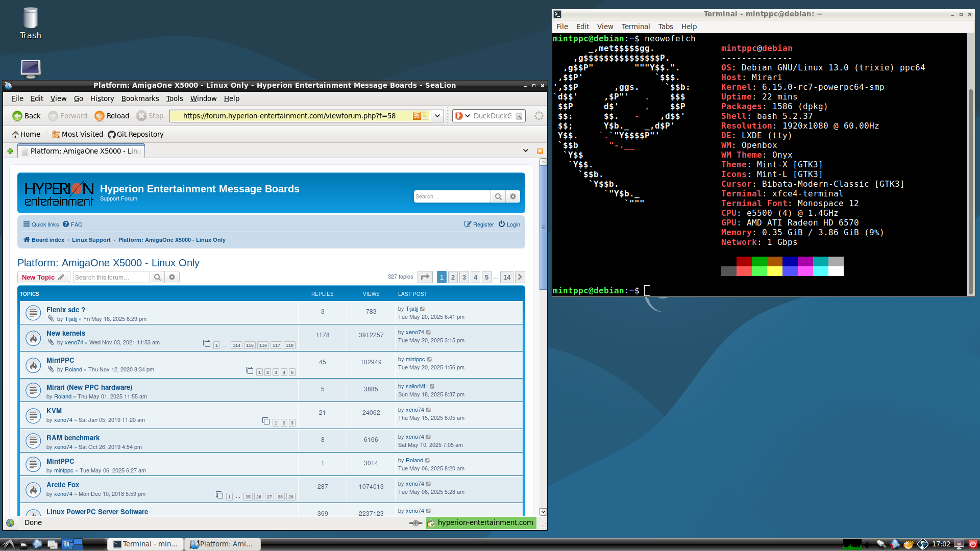Open the LXDE start menu icon
Image resolution: width=980 pixels, height=551 pixels.
tap(9, 544)
